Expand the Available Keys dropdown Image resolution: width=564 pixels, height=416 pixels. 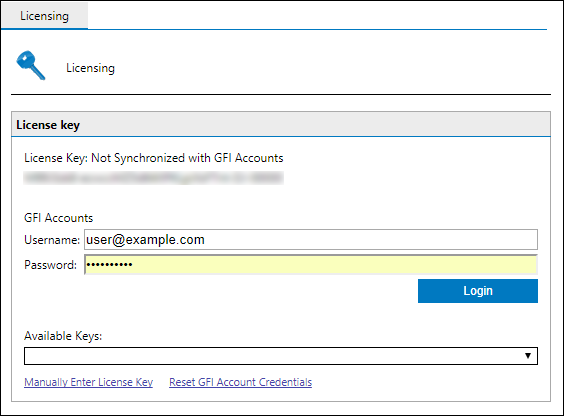(x=281, y=356)
